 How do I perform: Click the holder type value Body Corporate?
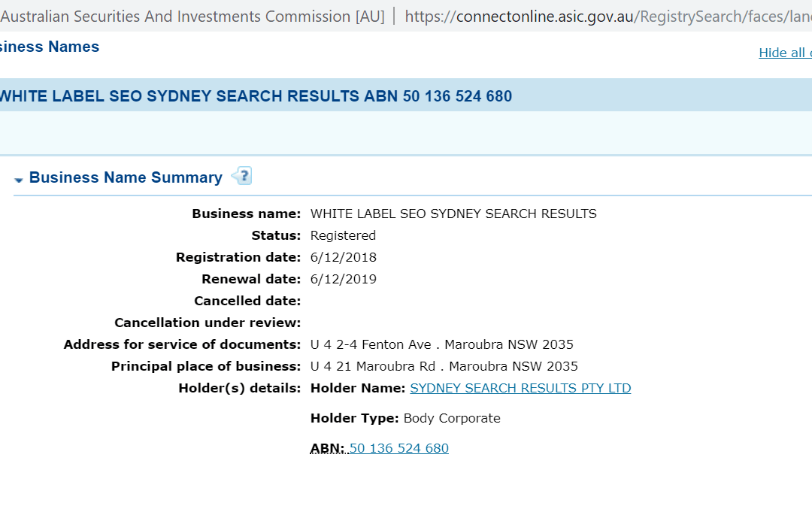point(452,418)
